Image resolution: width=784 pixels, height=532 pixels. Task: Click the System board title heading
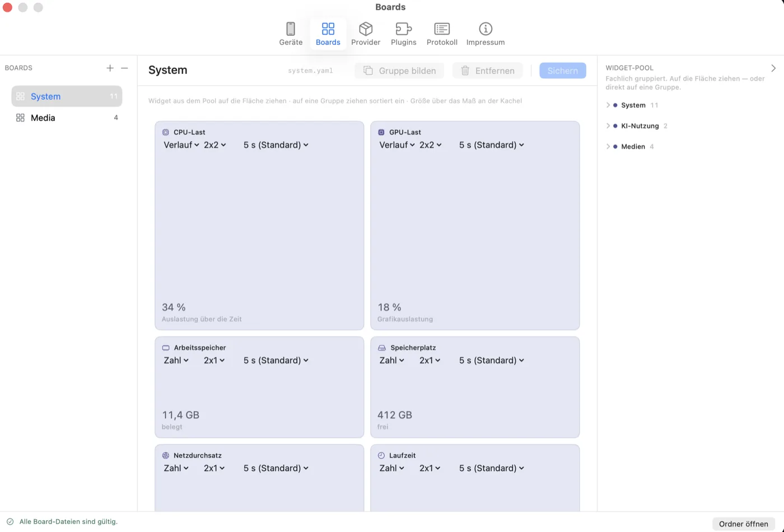pyautogui.click(x=168, y=70)
